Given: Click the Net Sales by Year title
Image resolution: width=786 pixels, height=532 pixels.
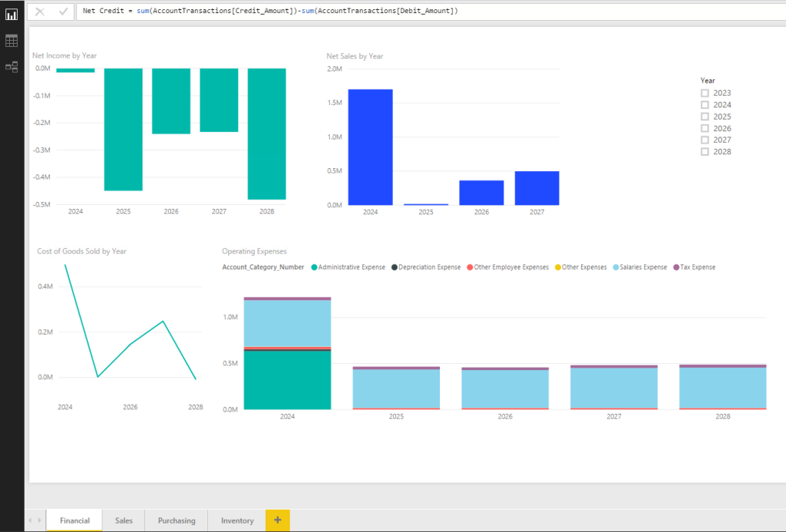Looking at the screenshot, I should click(355, 56).
